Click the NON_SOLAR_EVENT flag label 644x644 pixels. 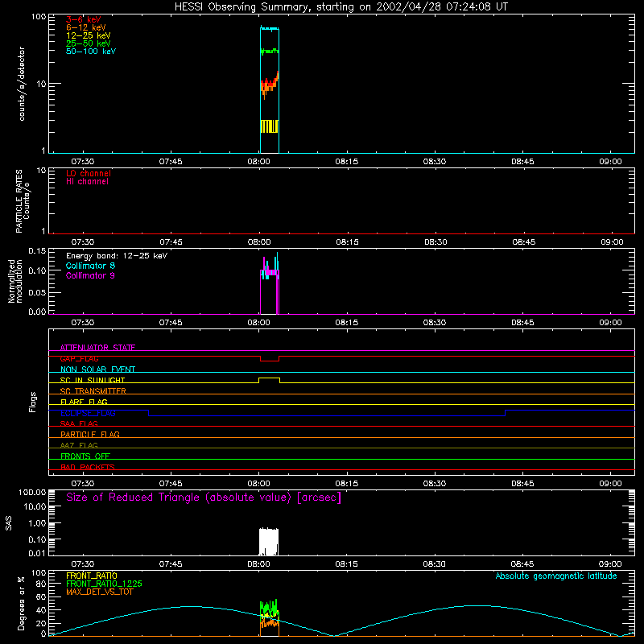(x=97, y=369)
